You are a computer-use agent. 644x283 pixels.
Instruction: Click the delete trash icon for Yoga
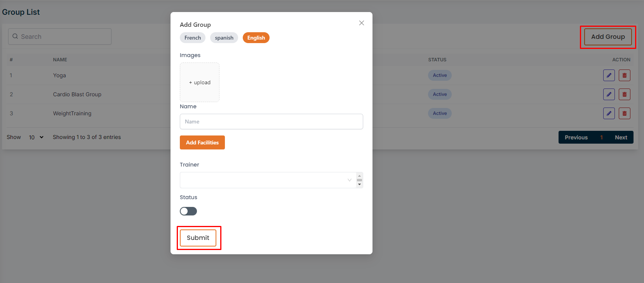[624, 75]
